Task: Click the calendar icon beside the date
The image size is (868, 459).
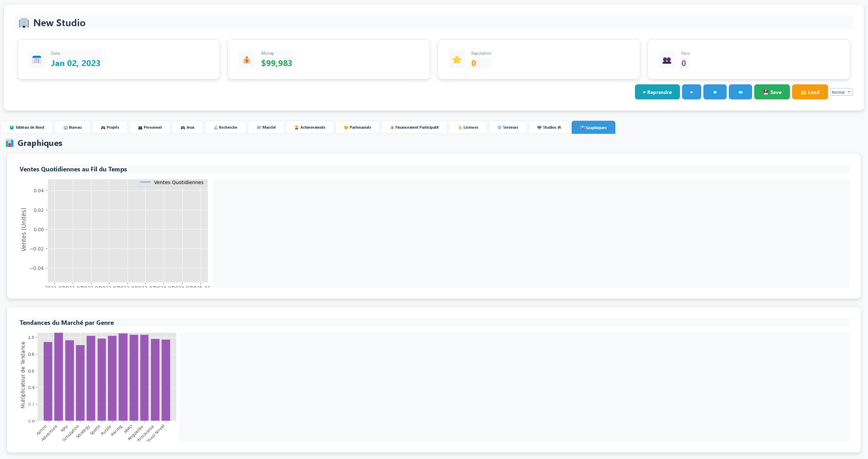Action: (36, 59)
